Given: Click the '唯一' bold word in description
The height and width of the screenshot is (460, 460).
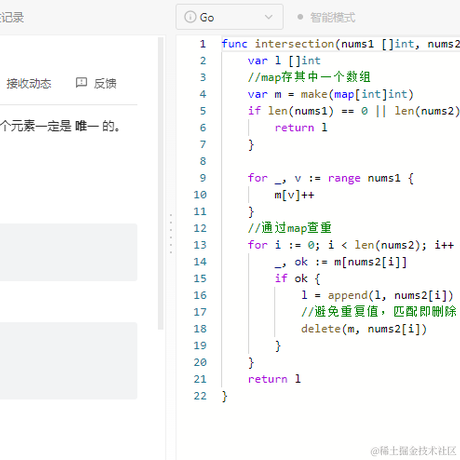Looking at the screenshot, I should pos(87,126).
